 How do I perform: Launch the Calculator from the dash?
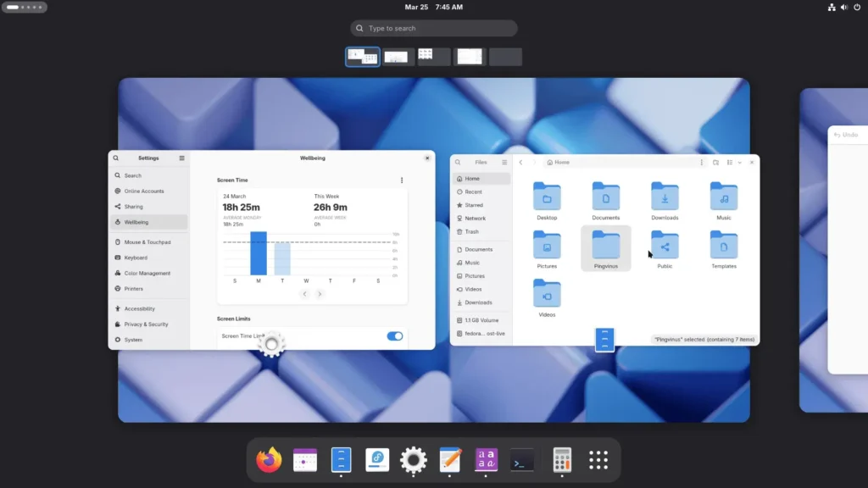tap(561, 460)
